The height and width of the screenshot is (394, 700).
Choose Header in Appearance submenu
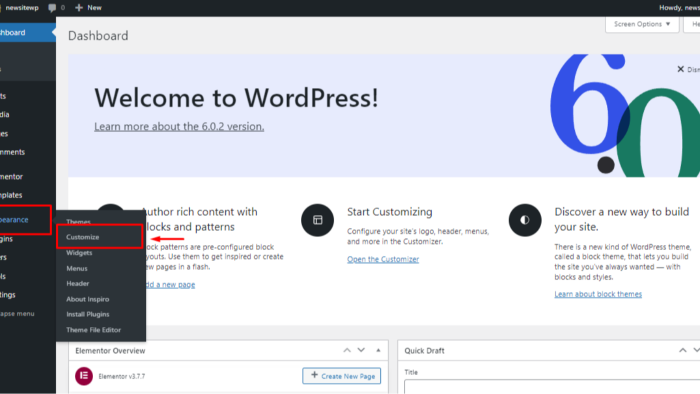click(78, 283)
